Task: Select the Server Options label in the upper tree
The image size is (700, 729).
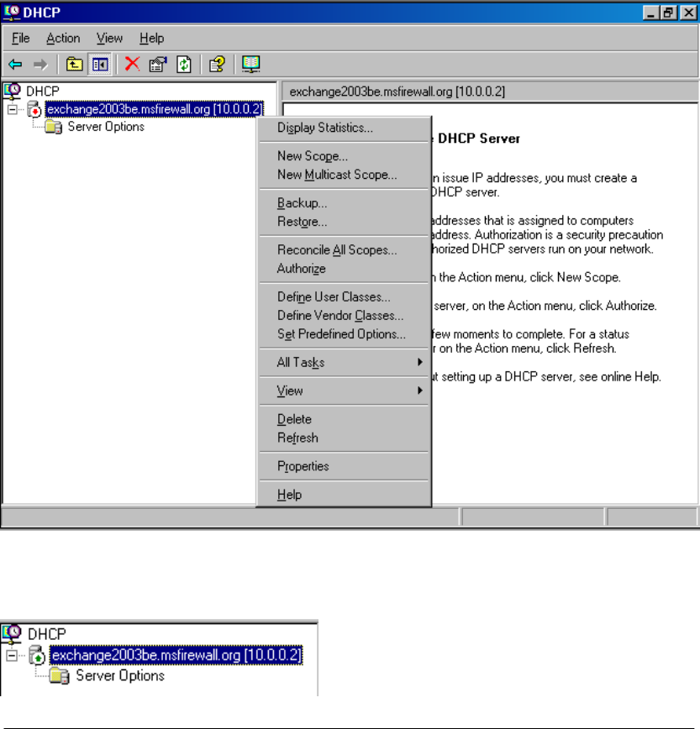Action: point(106,127)
